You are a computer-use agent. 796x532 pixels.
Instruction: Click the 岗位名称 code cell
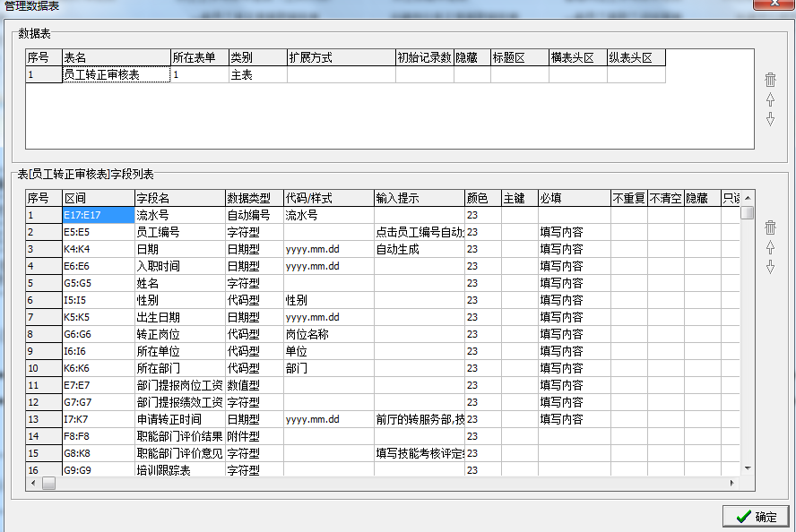pos(329,334)
